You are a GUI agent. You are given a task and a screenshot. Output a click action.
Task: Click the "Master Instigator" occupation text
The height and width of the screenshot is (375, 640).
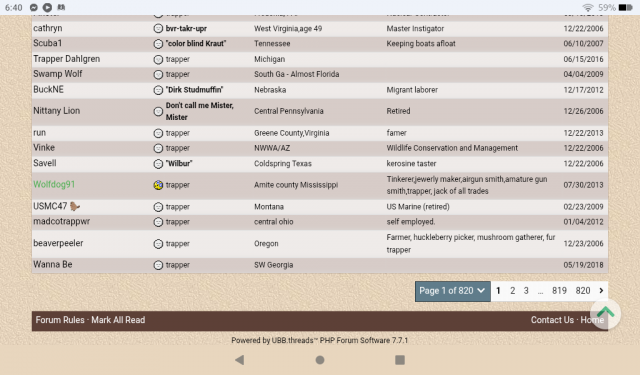[x=415, y=29]
